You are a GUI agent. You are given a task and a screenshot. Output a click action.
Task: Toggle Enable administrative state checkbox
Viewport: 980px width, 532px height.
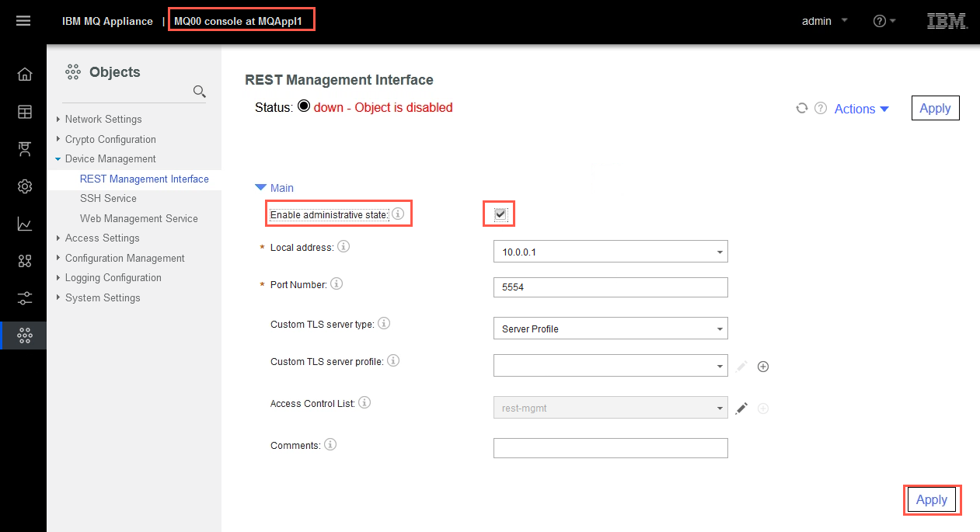[500, 214]
